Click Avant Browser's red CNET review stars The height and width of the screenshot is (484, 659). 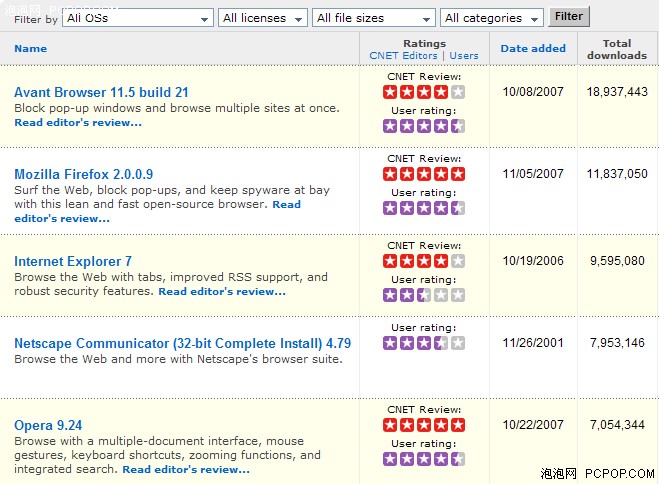[424, 92]
